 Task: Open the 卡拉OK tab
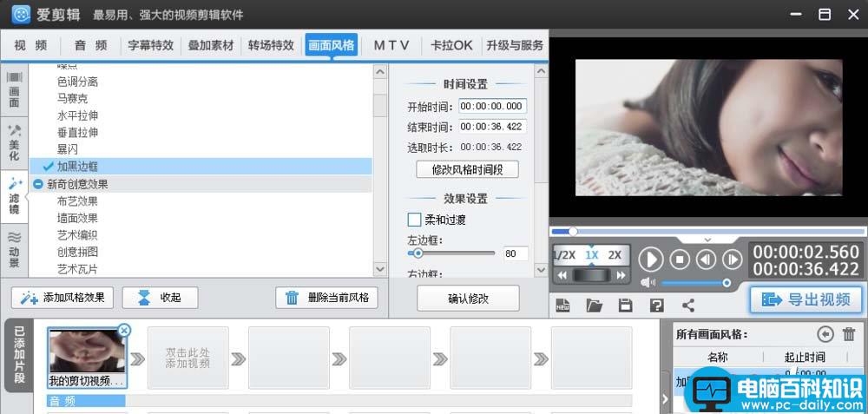click(x=451, y=45)
